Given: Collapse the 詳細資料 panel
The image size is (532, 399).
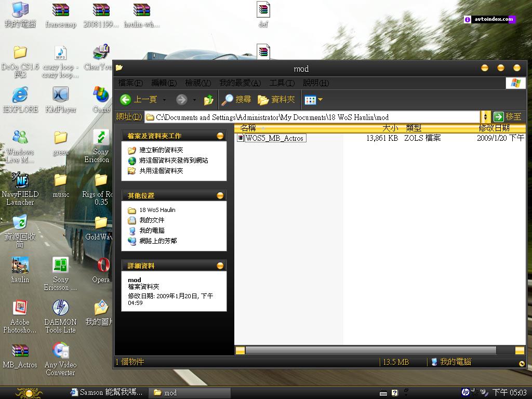Looking at the screenshot, I should 220,265.
